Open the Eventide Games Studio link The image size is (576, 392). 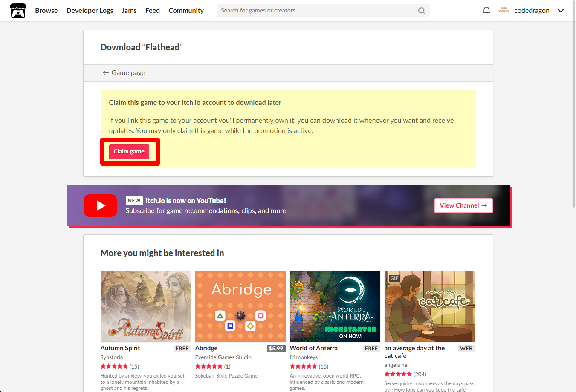223,357
